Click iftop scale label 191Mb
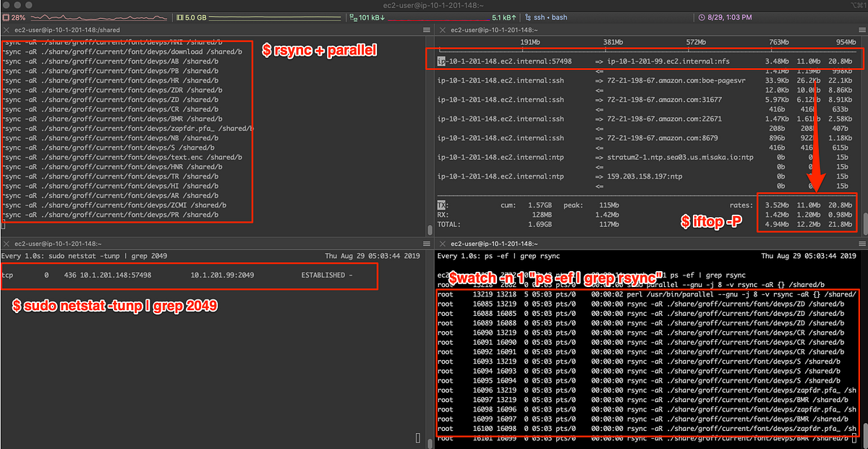The width and height of the screenshot is (868, 449). tap(530, 41)
